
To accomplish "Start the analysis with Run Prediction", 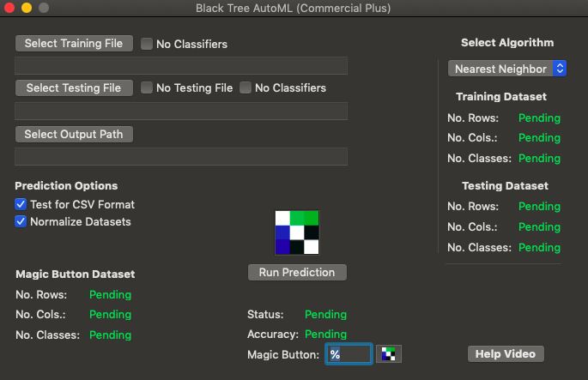I will coord(297,272).
